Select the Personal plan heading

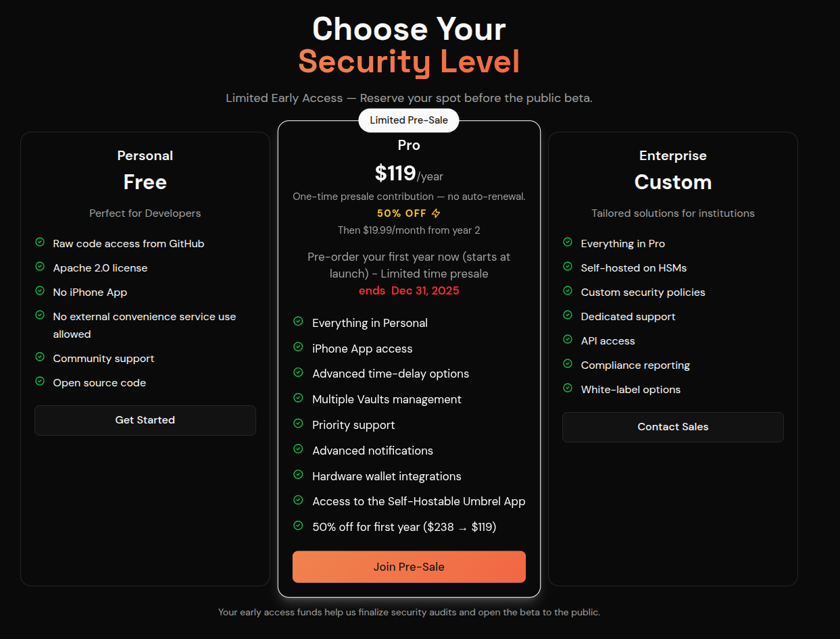(x=145, y=155)
